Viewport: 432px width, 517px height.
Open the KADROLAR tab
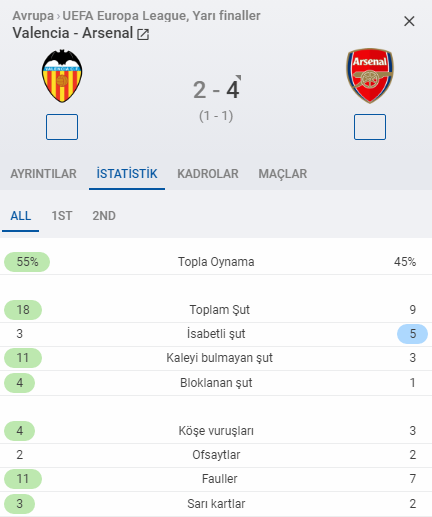pyautogui.click(x=208, y=174)
